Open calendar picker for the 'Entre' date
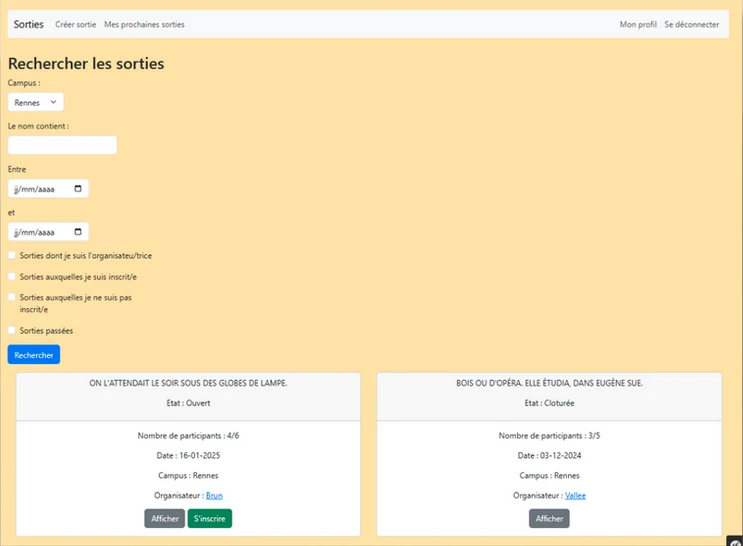 (x=79, y=188)
